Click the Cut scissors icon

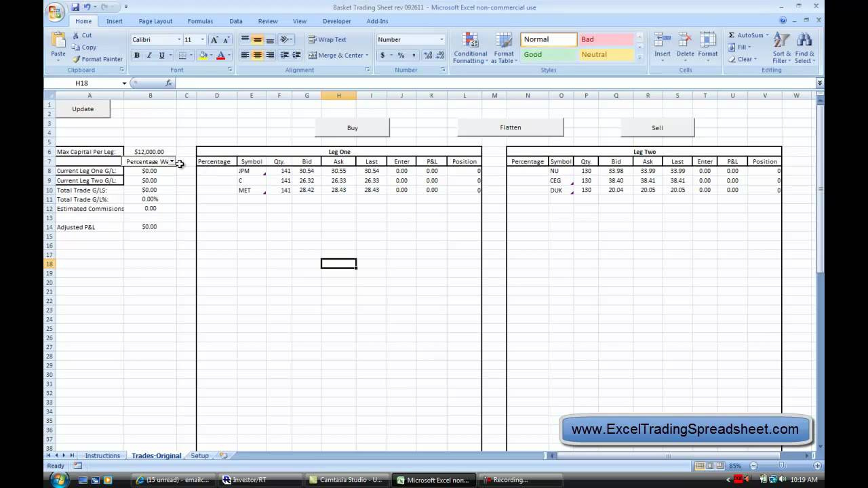click(77, 35)
